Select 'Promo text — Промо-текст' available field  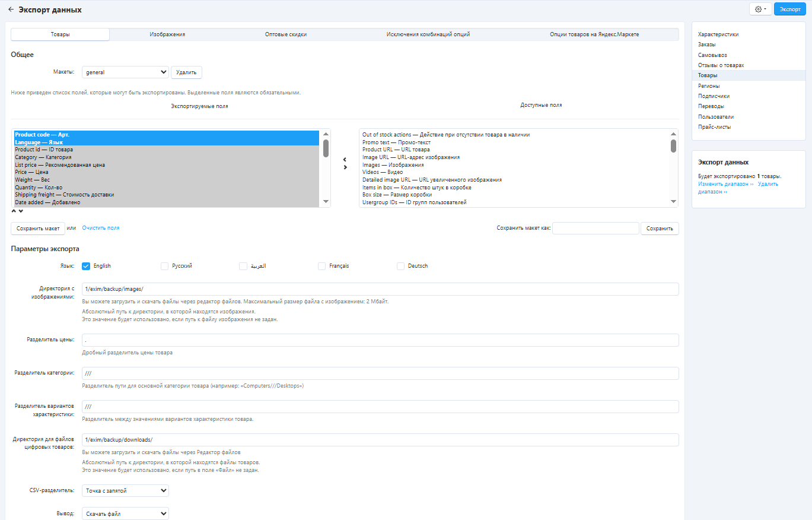pos(514,142)
